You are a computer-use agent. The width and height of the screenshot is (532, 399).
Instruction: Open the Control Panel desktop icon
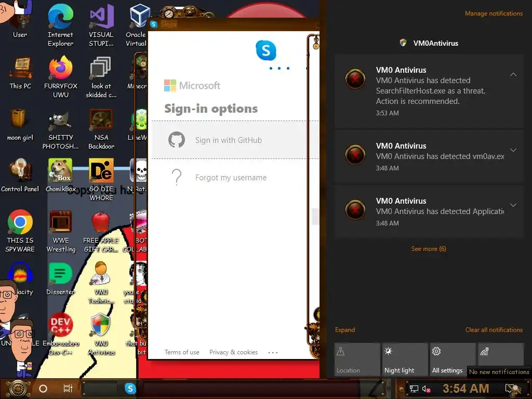click(20, 176)
